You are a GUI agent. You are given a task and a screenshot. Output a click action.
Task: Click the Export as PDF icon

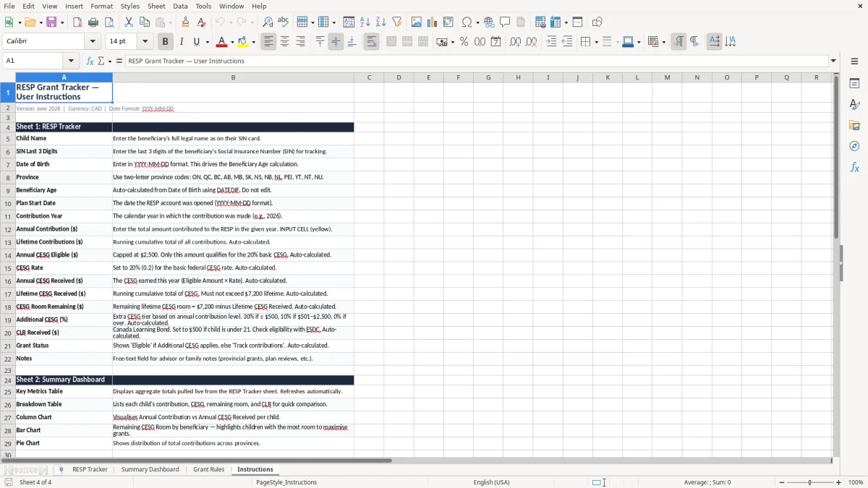[77, 22]
